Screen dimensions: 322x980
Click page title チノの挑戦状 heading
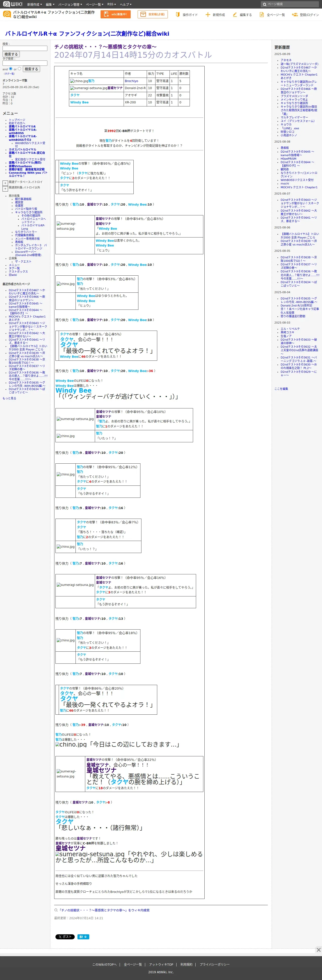(105, 47)
